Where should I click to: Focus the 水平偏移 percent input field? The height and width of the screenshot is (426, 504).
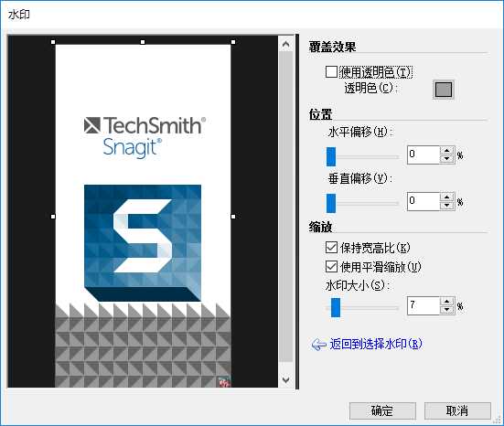[x=423, y=154]
